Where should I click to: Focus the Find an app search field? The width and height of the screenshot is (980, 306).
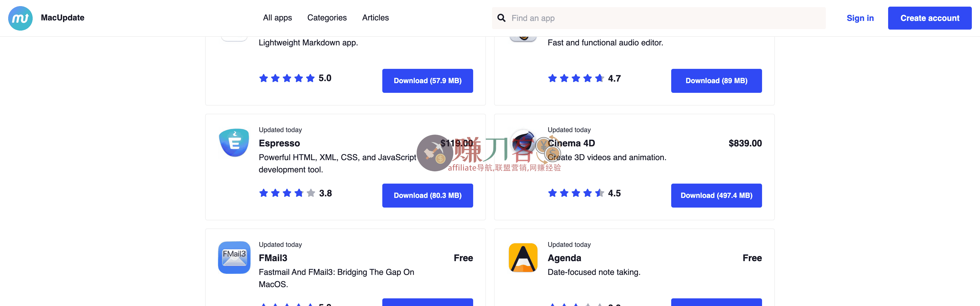tap(666, 18)
